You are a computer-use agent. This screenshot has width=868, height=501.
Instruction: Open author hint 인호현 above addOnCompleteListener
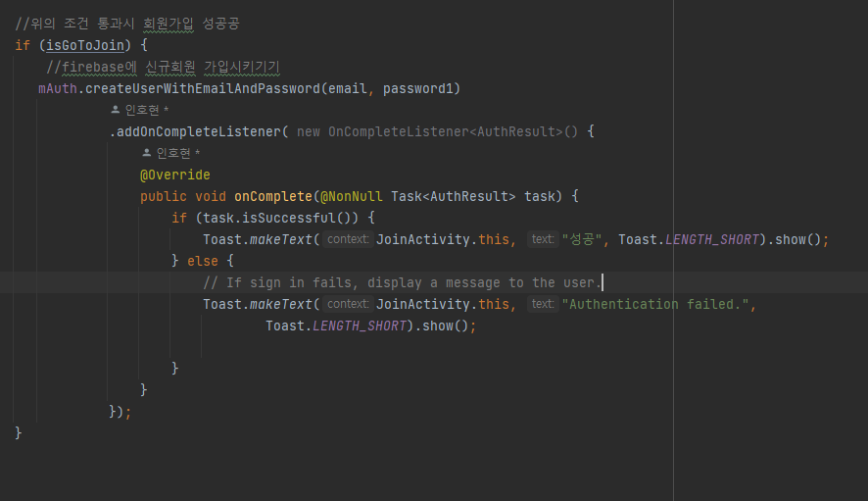tap(142, 110)
